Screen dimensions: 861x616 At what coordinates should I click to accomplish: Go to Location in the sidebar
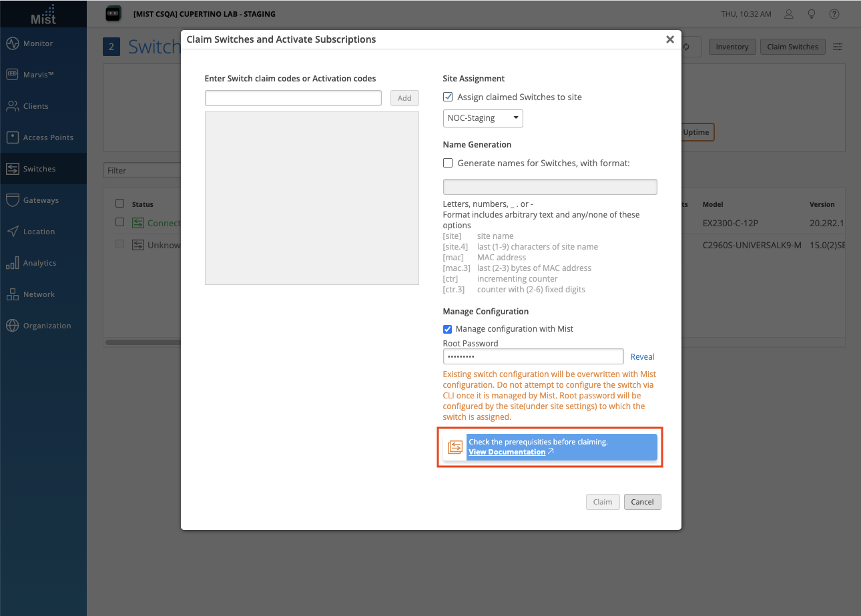(43, 232)
